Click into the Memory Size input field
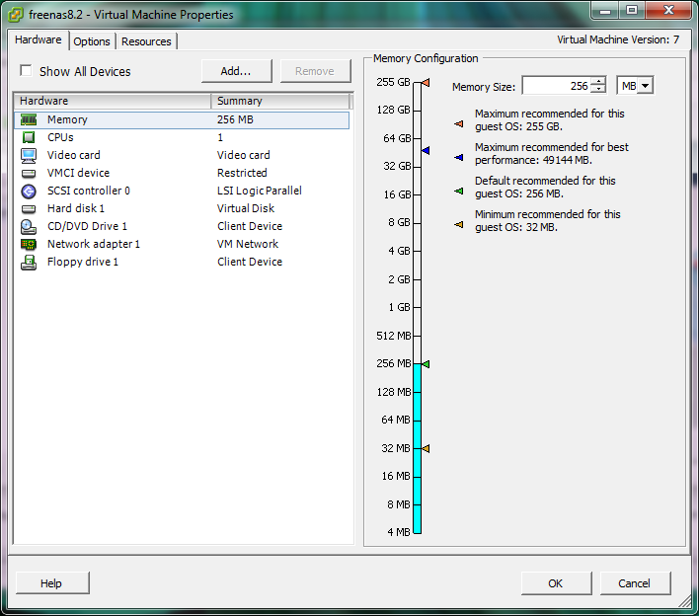The width and height of the screenshot is (699, 616). point(557,86)
